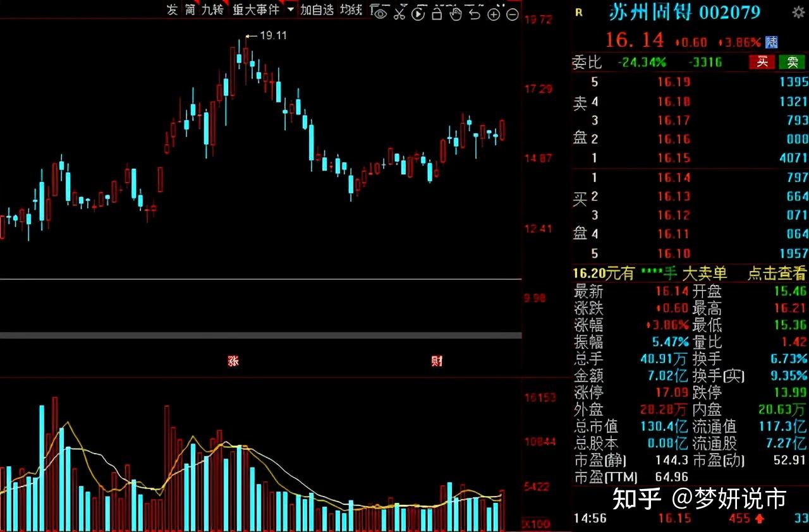809x532 pixels.
Task: Select the hand pan tool icon
Action: [x=456, y=13]
